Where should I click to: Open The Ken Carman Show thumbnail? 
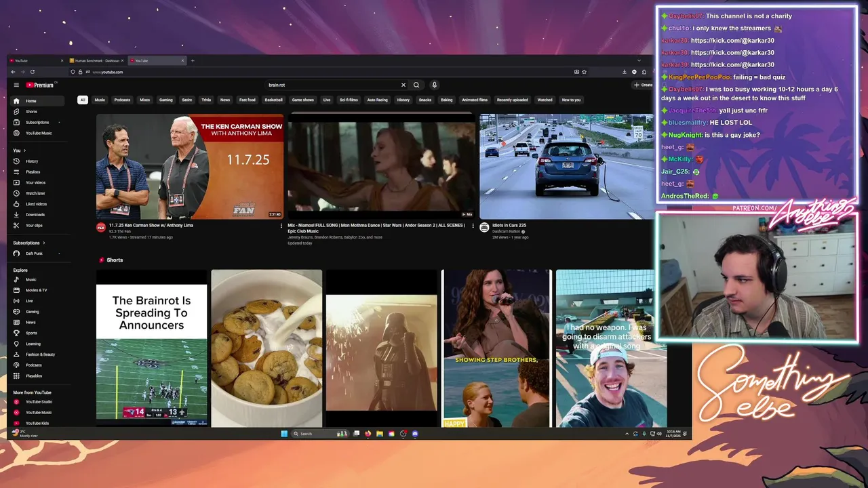pos(190,166)
